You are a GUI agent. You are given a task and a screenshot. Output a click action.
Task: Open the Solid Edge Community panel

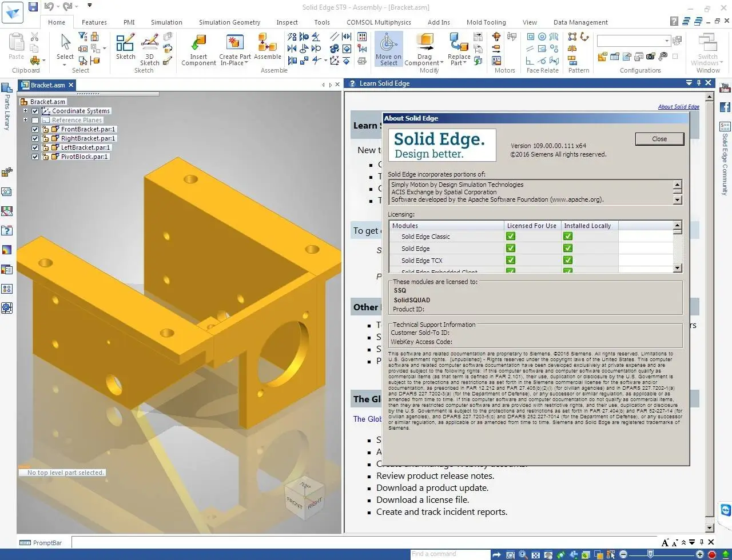click(x=725, y=159)
